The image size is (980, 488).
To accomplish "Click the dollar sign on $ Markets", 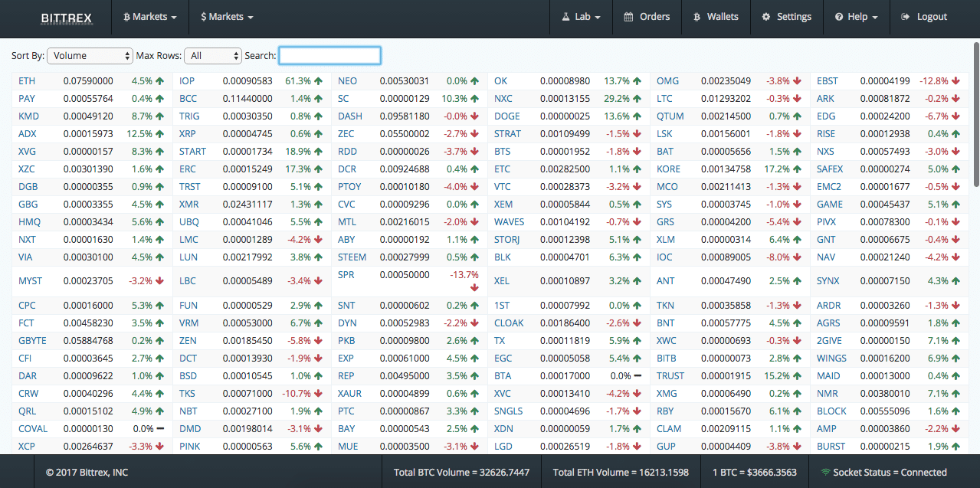I will click(x=204, y=16).
